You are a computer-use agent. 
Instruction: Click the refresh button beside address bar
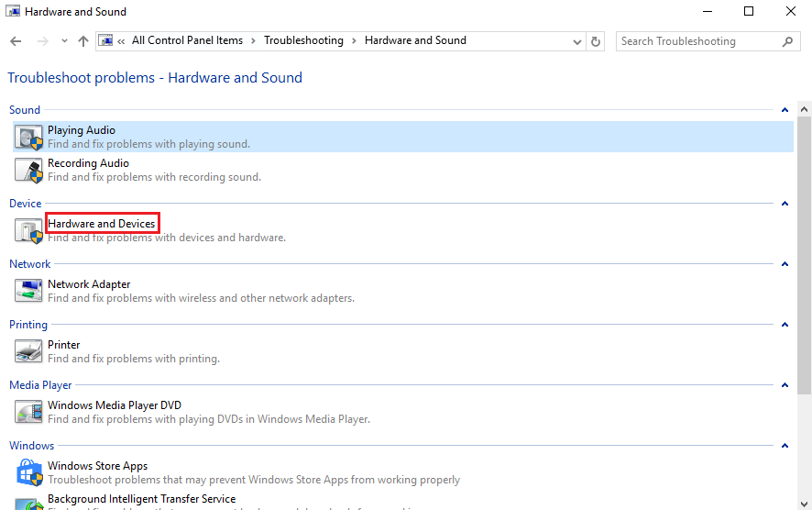(x=597, y=41)
